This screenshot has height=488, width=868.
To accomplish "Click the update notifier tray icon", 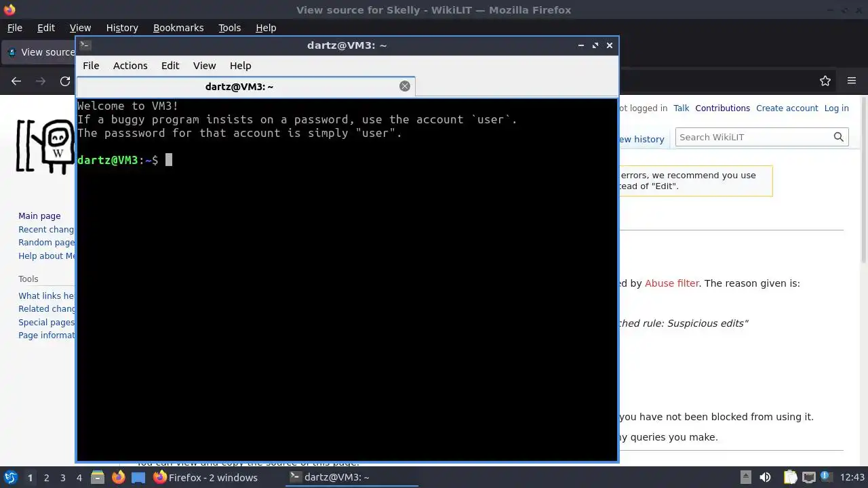I will point(827,477).
